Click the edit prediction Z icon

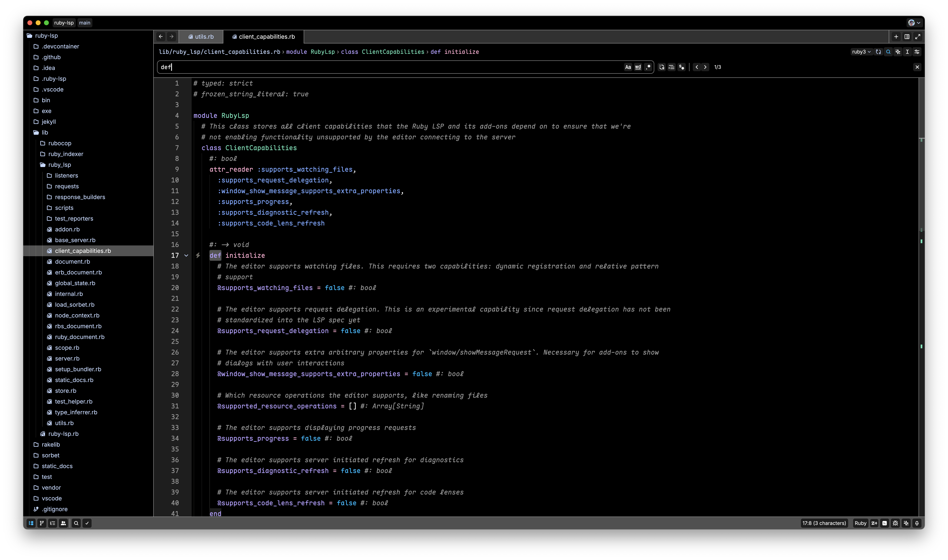coord(874,523)
